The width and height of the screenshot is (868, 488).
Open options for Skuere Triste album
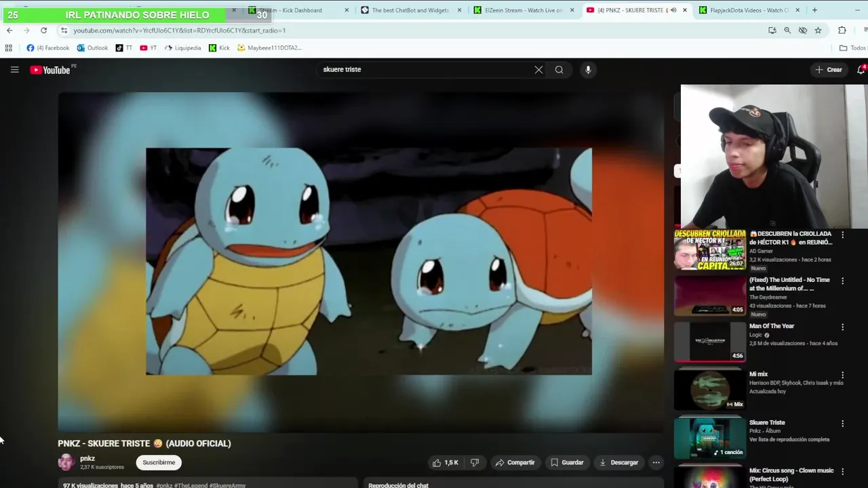point(842,424)
